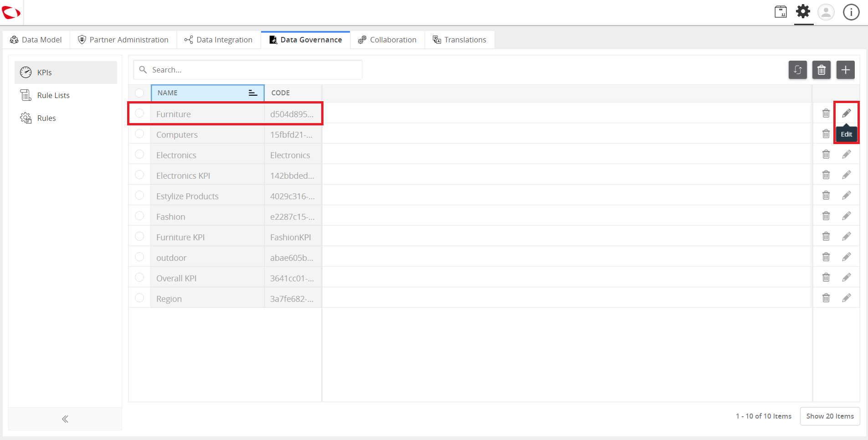
Task: Open Rule Lists in the sidebar
Action: 66,95
